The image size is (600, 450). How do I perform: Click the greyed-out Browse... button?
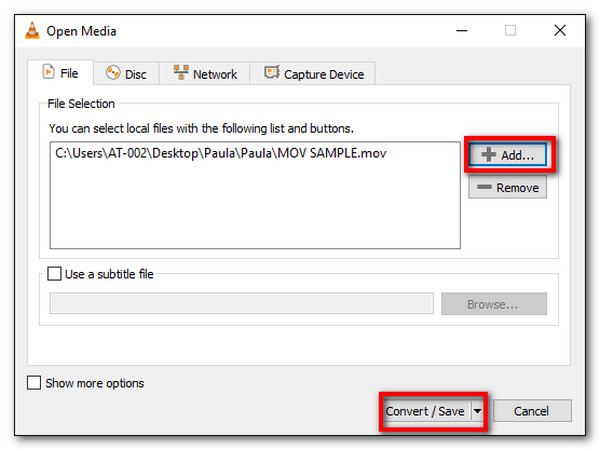pos(494,304)
